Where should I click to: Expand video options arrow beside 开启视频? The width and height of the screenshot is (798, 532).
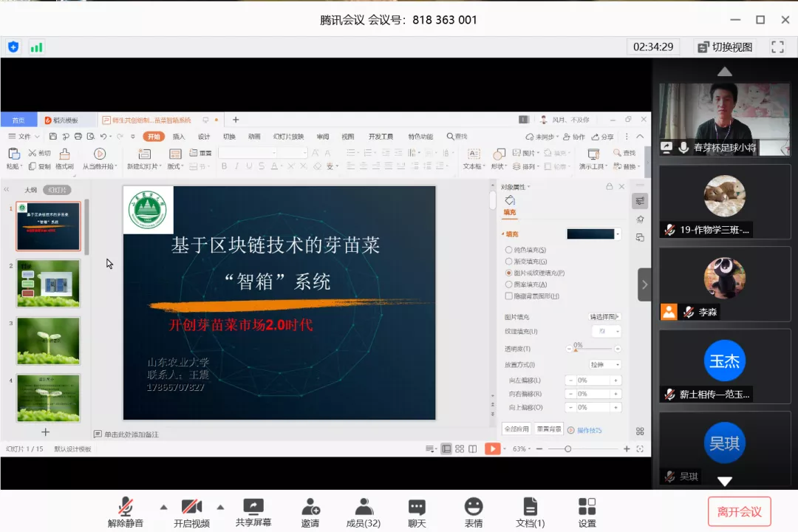tap(220, 507)
